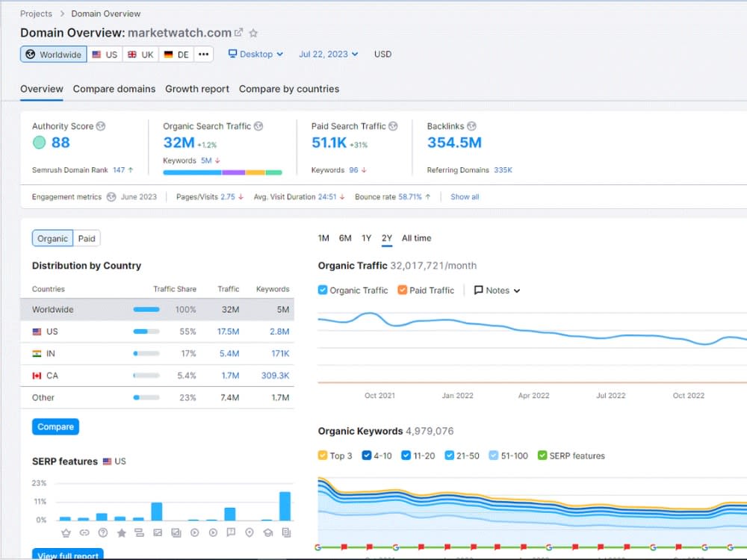This screenshot has width=747, height=560.
Task: Select the graduation cap SERP feature icon
Action: [267, 533]
